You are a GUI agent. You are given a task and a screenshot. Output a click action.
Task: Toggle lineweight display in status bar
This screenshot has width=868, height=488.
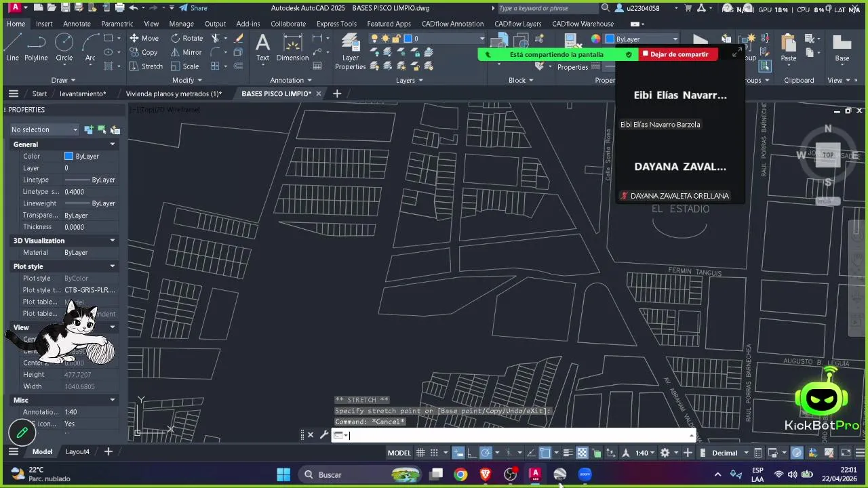[568, 453]
